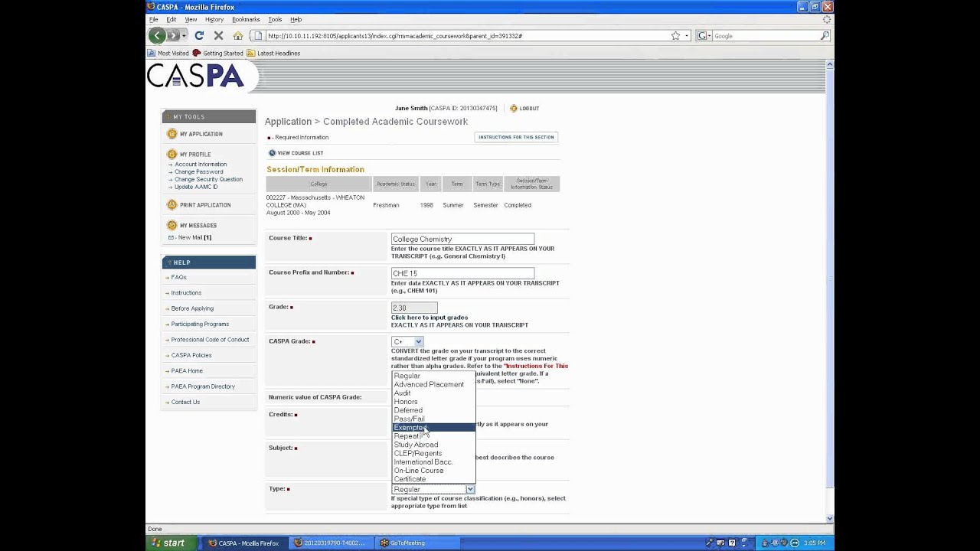Choose Advanced Placement from type list

433,384
